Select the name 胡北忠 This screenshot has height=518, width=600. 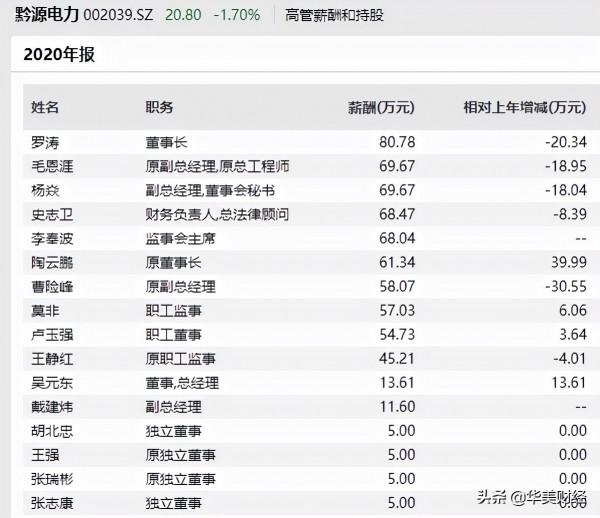click(x=52, y=431)
